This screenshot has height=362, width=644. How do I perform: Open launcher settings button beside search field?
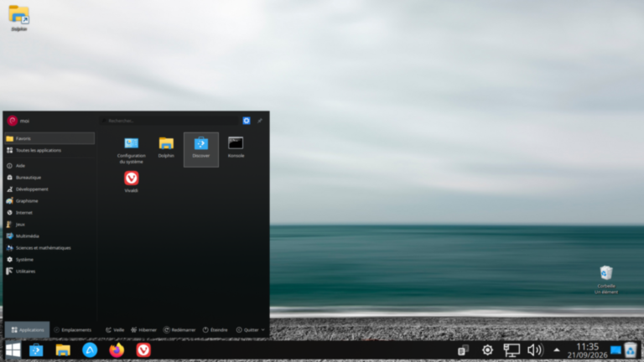(x=247, y=121)
